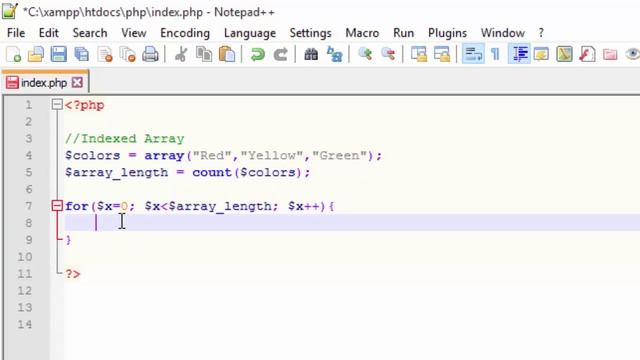Redo the last undone edit
The image size is (640, 360).
pyautogui.click(x=280, y=54)
